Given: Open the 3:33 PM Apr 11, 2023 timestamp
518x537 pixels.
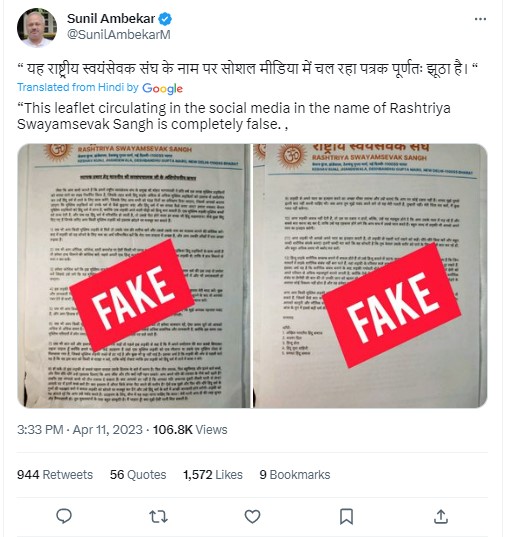Looking at the screenshot, I should tap(80, 429).
